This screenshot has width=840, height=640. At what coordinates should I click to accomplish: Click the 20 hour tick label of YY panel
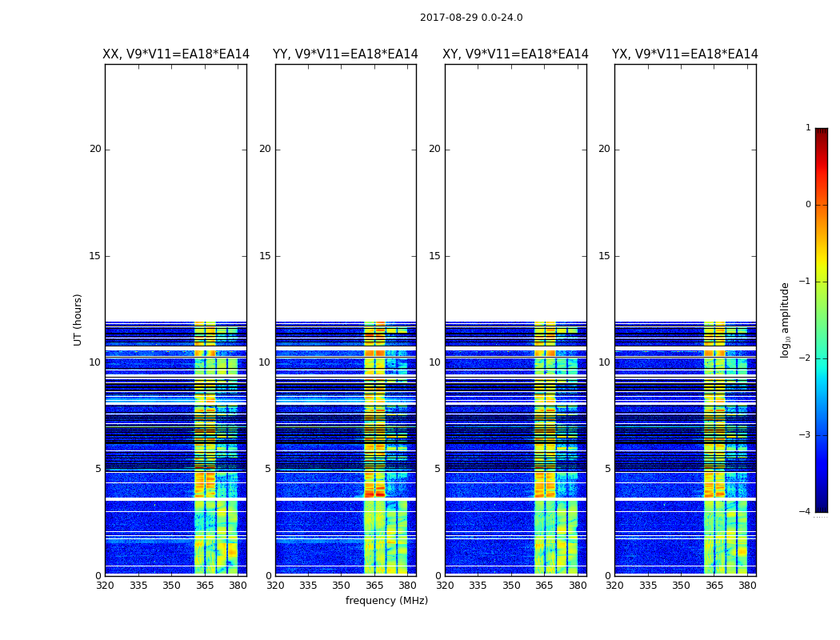[x=265, y=149]
